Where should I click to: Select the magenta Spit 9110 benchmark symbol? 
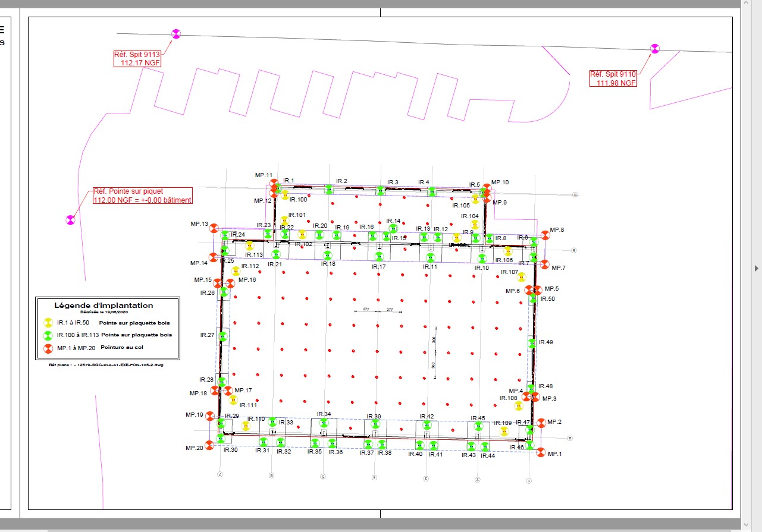tap(654, 49)
